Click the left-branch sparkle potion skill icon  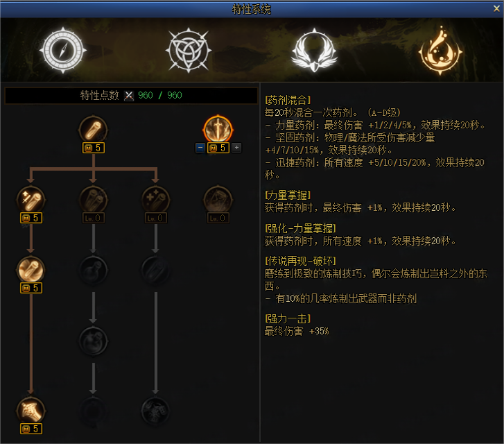(31, 200)
